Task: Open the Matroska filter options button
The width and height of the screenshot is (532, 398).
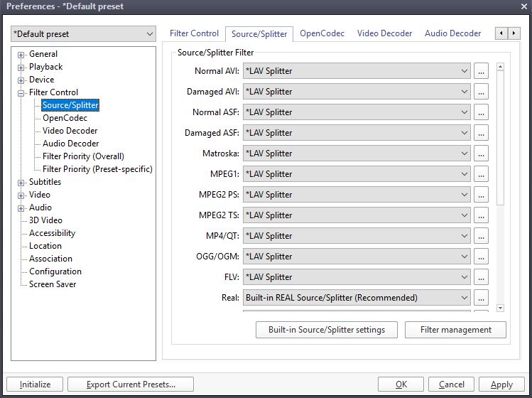Action: click(481, 154)
